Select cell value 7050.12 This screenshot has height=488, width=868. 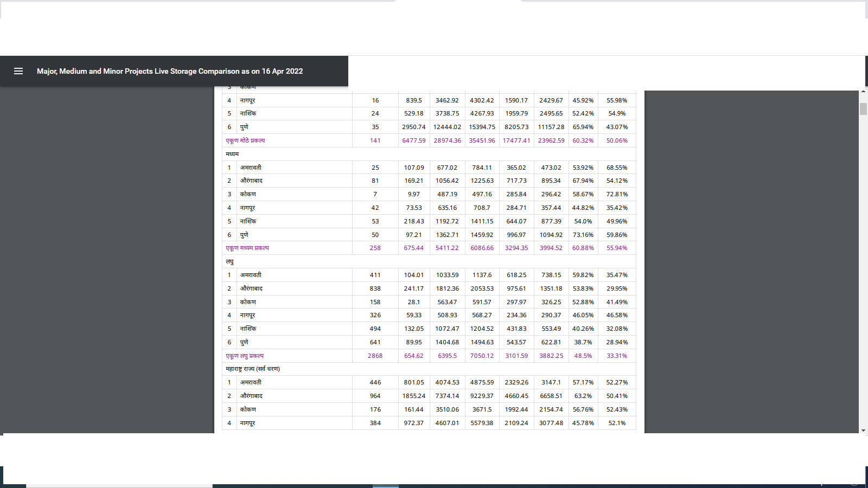(482, 356)
